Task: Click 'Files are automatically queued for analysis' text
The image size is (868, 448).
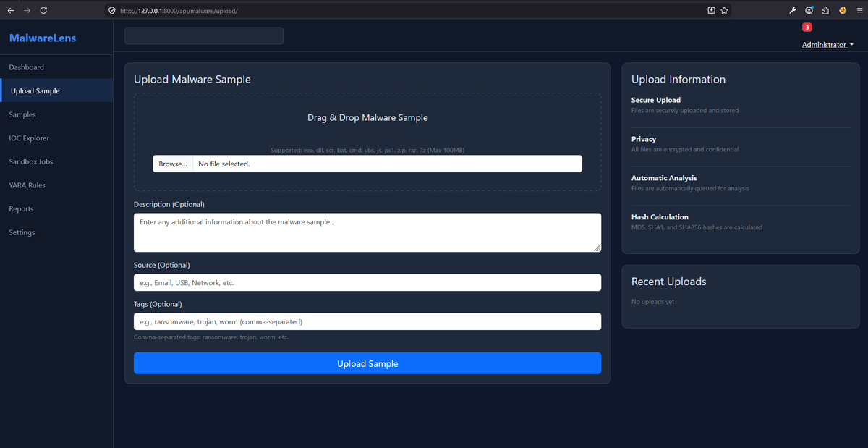Action: tap(690, 188)
